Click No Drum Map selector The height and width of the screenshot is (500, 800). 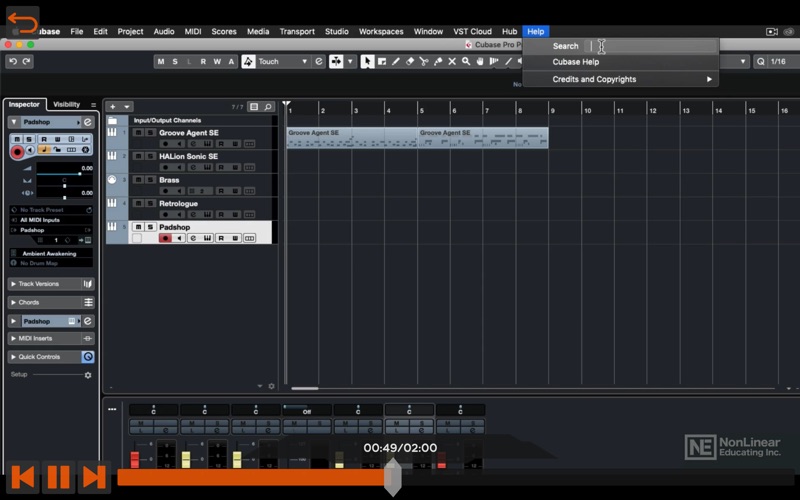[x=51, y=263]
